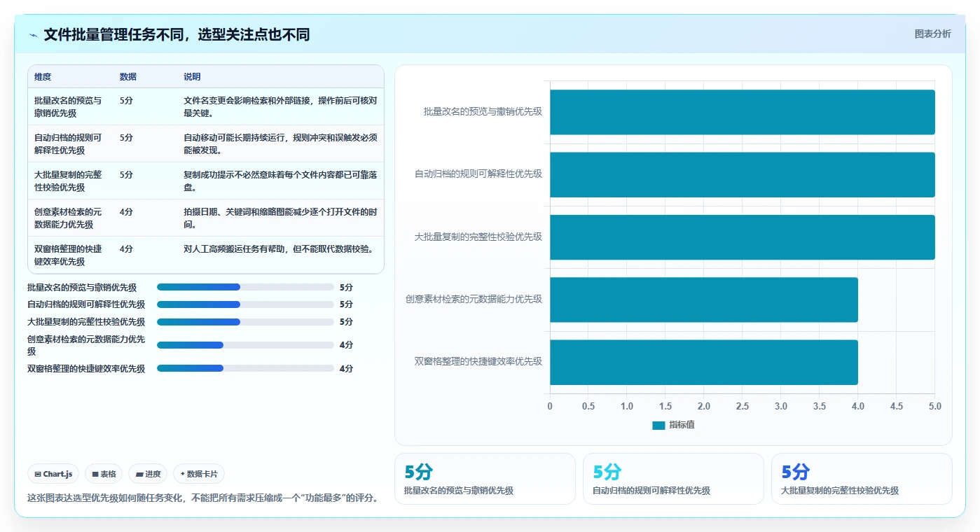Screen dimensions: 980x532
Task: Click chart bar for 创意素材检索的元数据能力优先级
Action: coord(703,300)
